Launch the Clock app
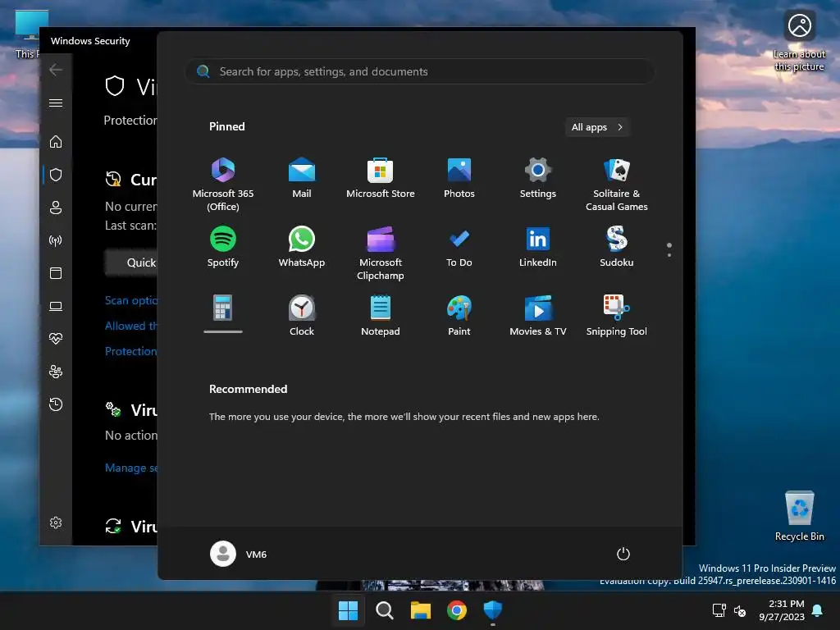840x630 pixels. (x=302, y=316)
